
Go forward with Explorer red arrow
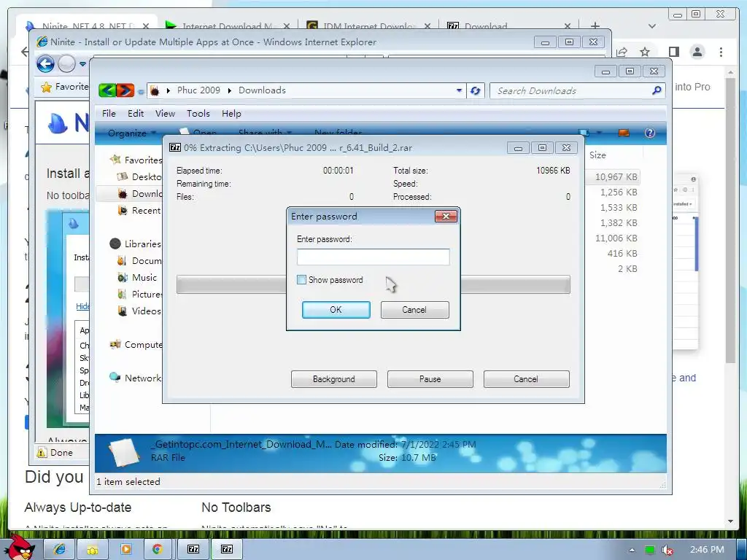pyautogui.click(x=125, y=90)
